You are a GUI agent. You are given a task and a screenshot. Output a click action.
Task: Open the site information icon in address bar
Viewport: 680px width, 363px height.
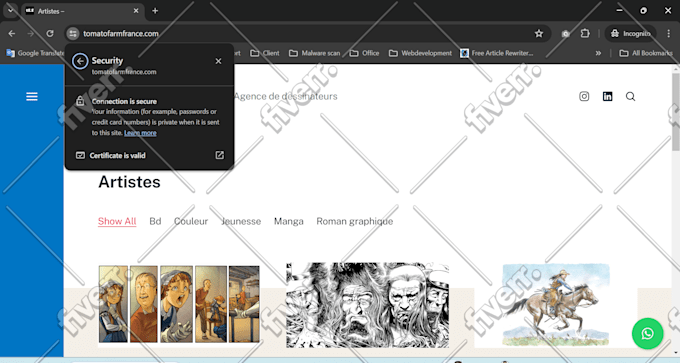(x=73, y=33)
